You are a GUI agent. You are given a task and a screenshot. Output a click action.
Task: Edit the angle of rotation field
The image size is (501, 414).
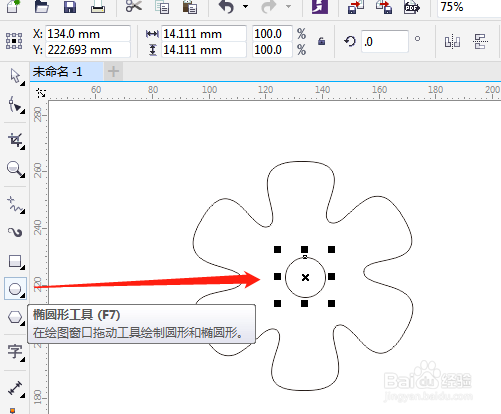click(385, 41)
